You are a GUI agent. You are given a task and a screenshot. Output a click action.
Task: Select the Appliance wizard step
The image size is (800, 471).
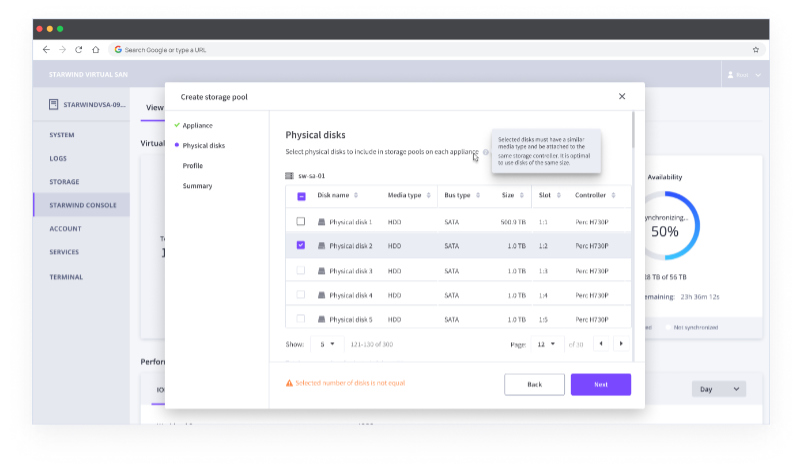197,125
